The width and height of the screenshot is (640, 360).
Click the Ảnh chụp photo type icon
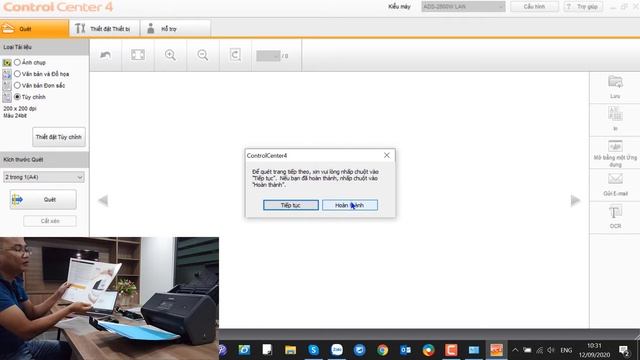coord(7,62)
